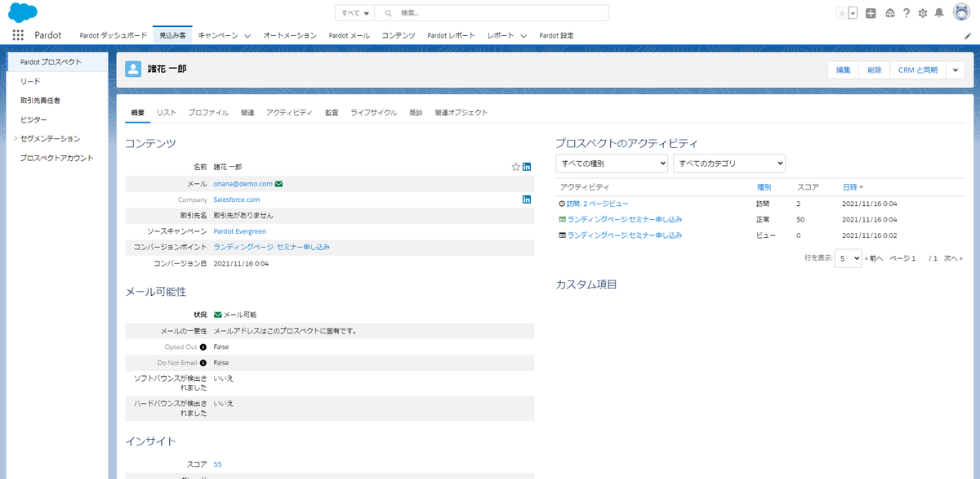Viewport: 980px width, 479px height.
Task: Expand the キャンペーン nav dropdown arrow
Action: pos(246,36)
